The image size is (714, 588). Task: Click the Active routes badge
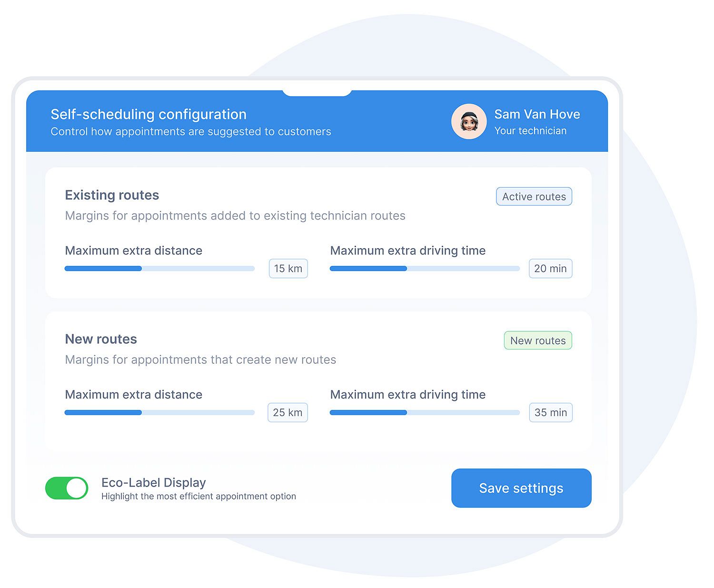pyautogui.click(x=534, y=197)
